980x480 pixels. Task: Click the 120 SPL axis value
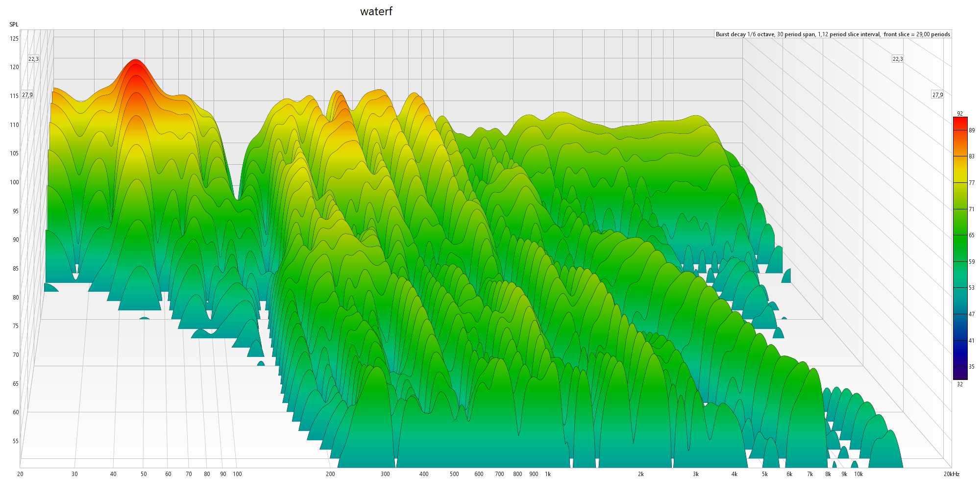(x=14, y=67)
